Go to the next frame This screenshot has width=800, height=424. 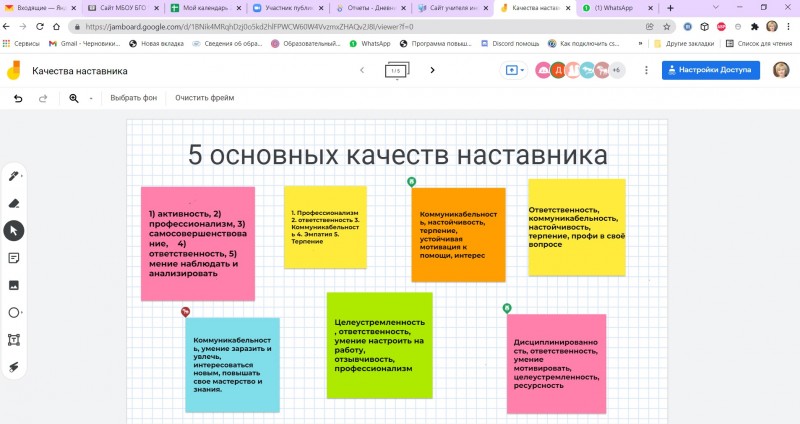(x=432, y=71)
